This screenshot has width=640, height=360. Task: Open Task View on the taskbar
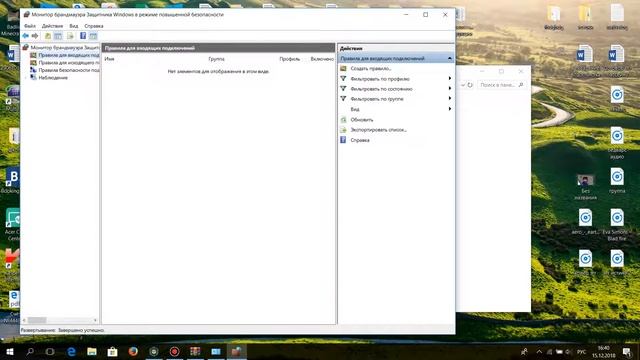coord(50,351)
